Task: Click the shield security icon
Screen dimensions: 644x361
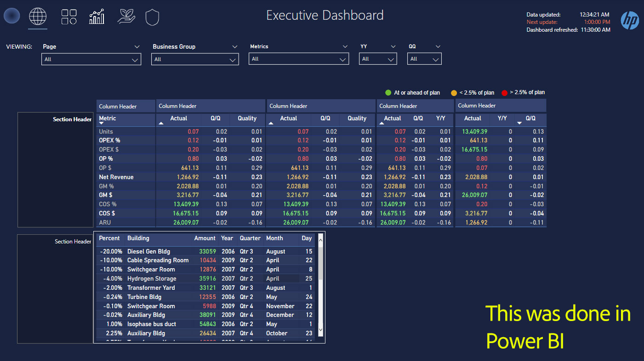Action: tap(152, 17)
